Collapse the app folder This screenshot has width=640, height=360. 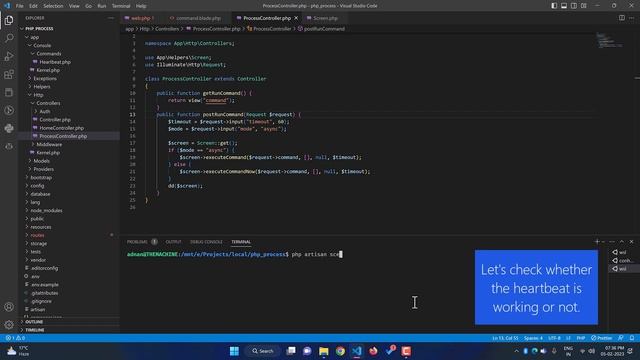[x=35, y=37]
